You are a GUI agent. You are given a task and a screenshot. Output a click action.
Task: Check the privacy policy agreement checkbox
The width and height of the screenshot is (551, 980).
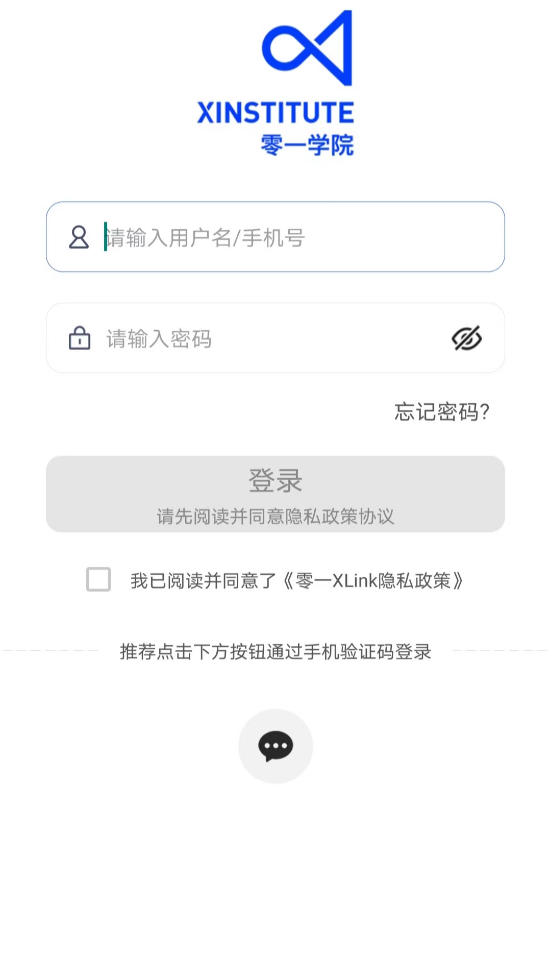(98, 580)
